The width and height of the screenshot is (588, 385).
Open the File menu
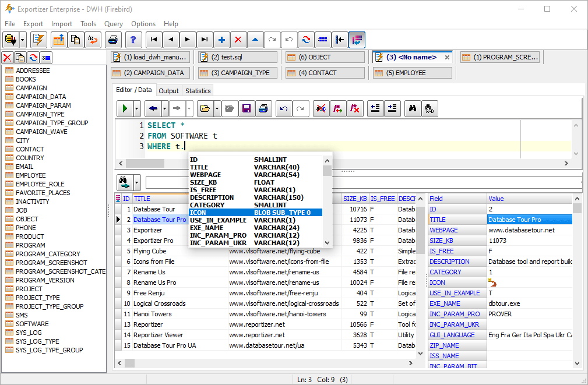point(10,24)
